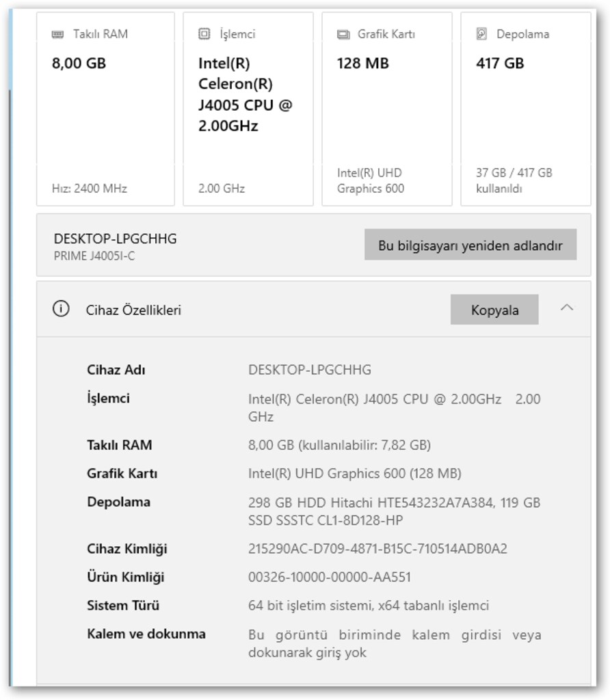
Task: Click the 128 MB value in card
Action: point(362,64)
